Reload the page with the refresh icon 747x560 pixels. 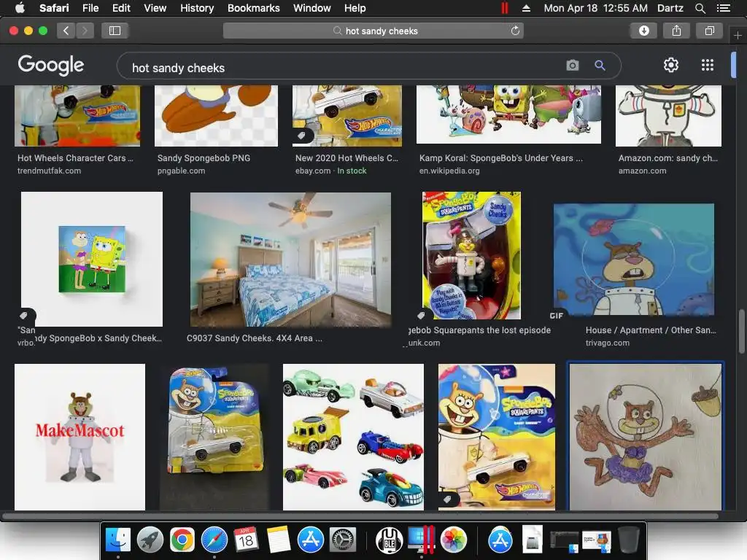click(x=515, y=31)
